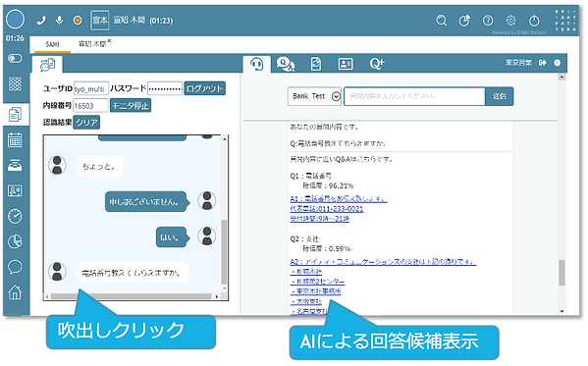Click the extension number field 16503
This screenshot has width=588, height=366.
[x=90, y=106]
